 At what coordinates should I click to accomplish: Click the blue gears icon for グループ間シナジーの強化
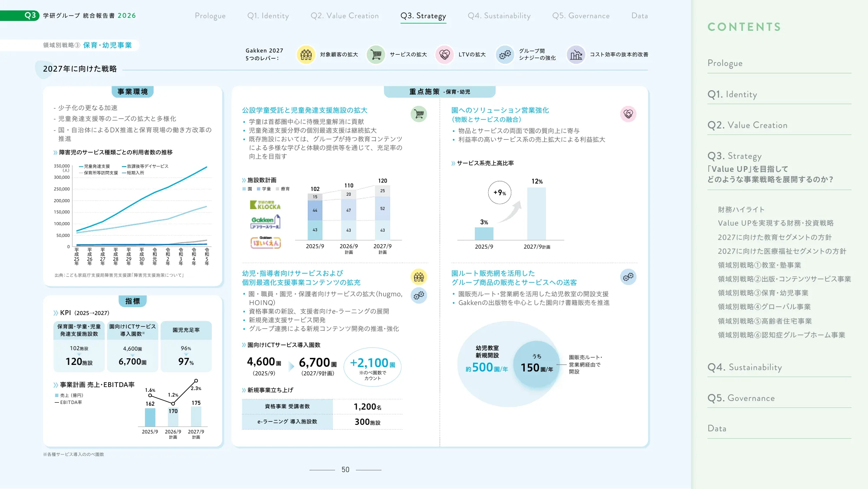coord(505,55)
